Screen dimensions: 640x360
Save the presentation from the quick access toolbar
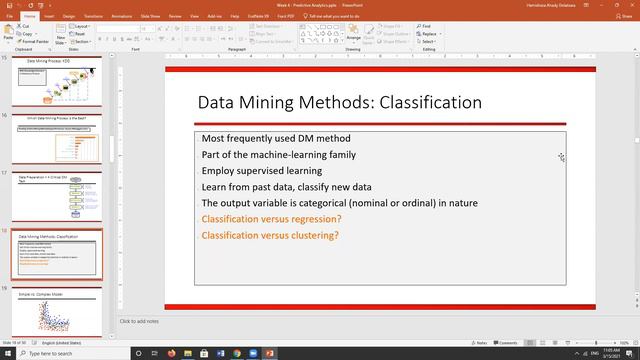pos(9,5)
